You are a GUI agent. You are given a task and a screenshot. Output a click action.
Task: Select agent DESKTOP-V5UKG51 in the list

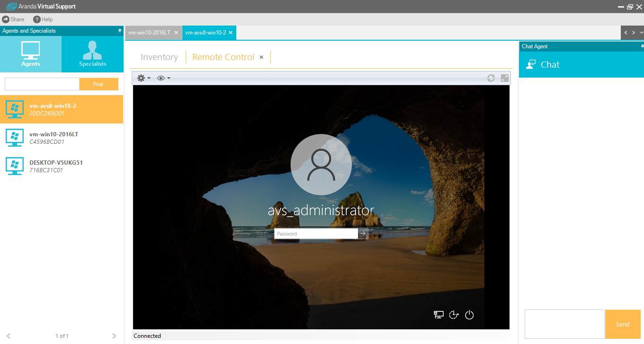pos(62,166)
